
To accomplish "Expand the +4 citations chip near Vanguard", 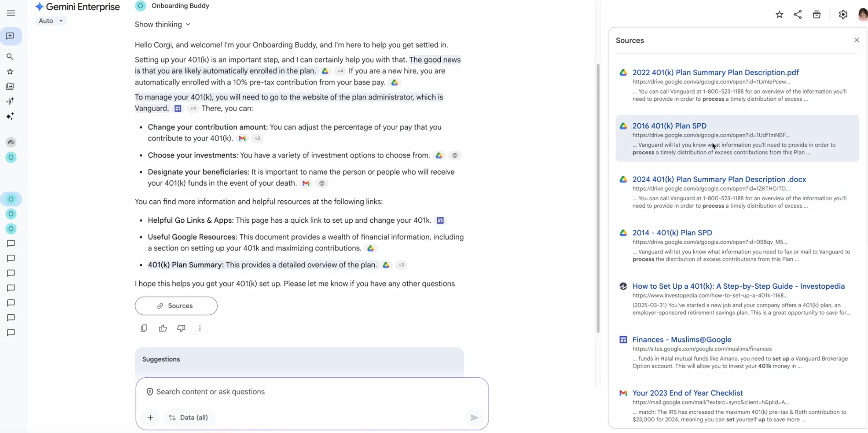I will tap(193, 109).
